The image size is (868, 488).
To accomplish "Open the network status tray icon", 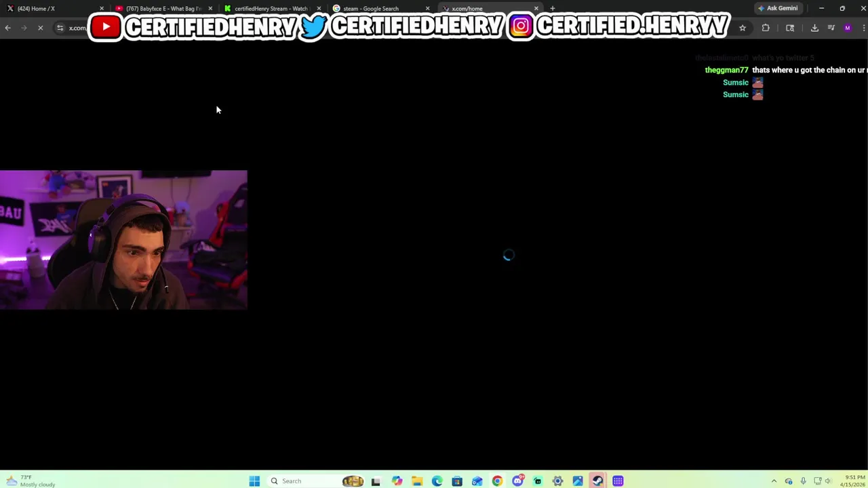I will tap(818, 481).
